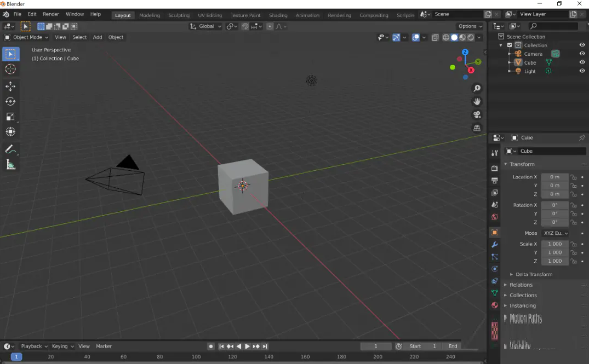Switch to the Shading workspace tab
Screen dimensions: 589x364
tap(278, 15)
